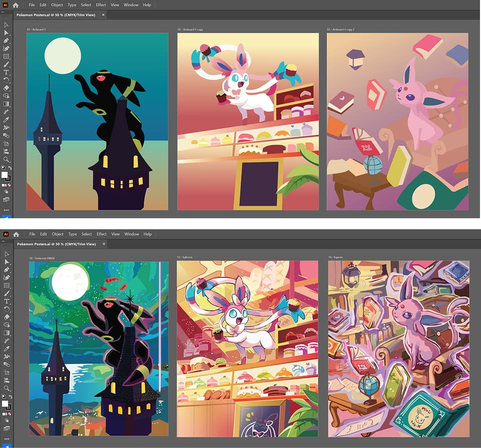Swap fill and stroke in bottom window
Screen dimensions: 481x448
[10, 397]
